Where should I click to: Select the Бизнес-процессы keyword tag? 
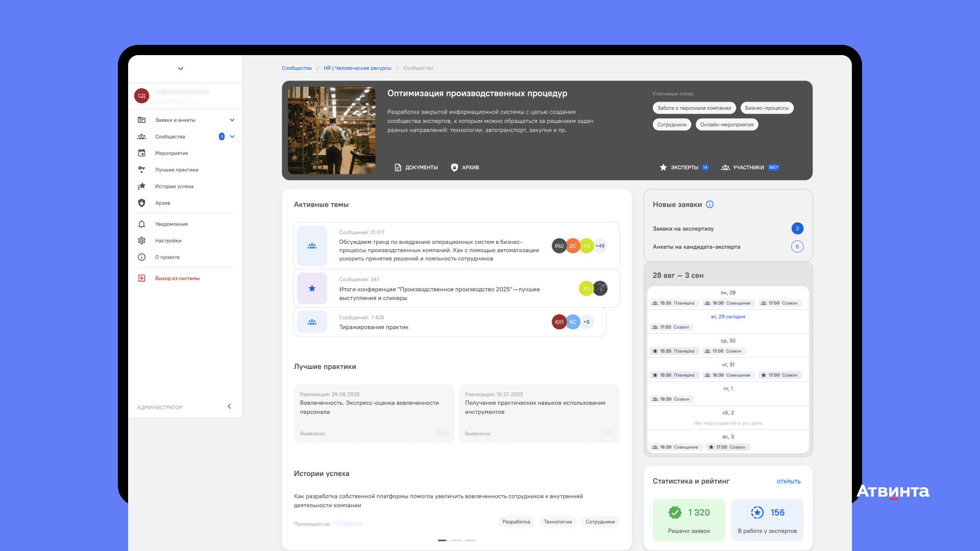[767, 108]
